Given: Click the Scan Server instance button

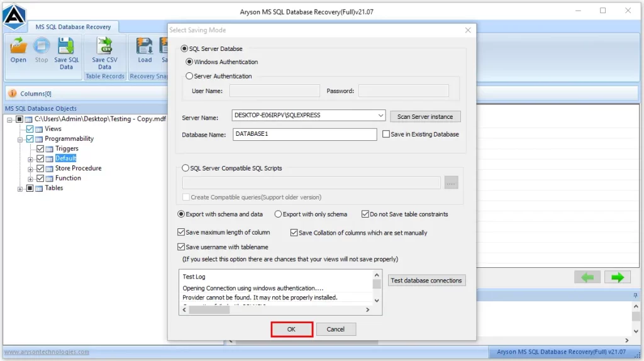Looking at the screenshot, I should (425, 117).
